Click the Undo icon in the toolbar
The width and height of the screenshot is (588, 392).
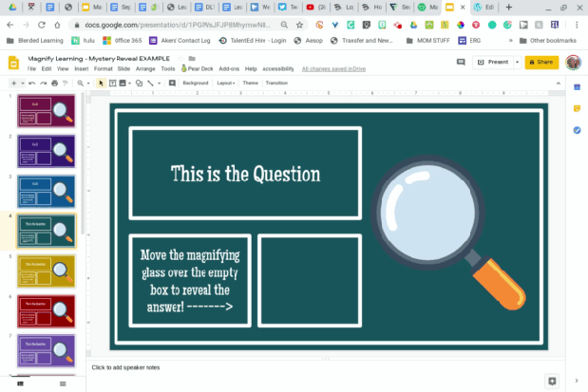coord(32,84)
